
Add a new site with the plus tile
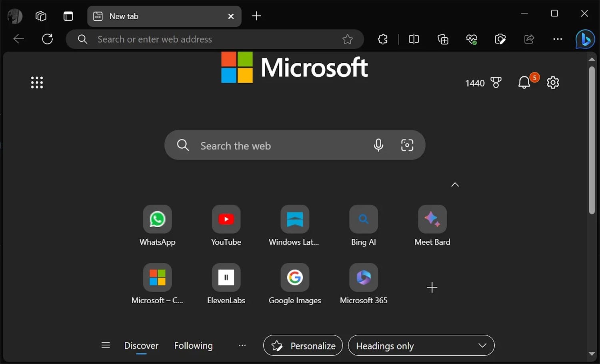click(432, 287)
